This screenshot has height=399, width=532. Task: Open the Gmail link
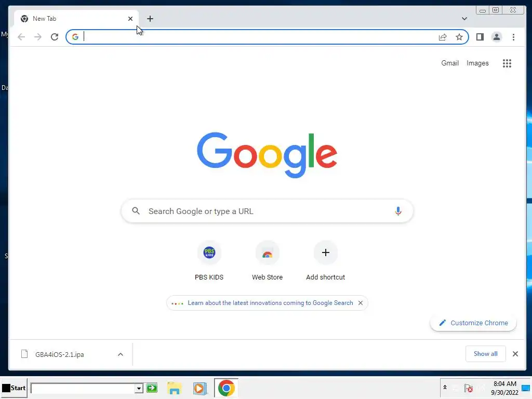[450, 63]
